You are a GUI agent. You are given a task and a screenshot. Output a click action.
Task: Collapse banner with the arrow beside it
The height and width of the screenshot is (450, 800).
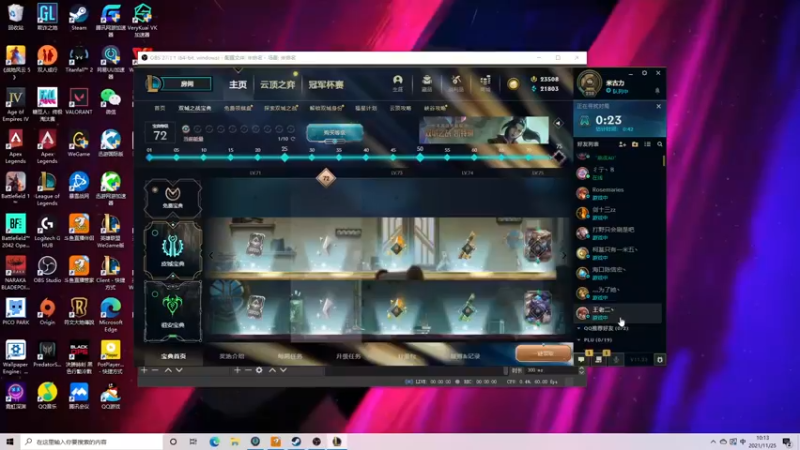(558, 123)
